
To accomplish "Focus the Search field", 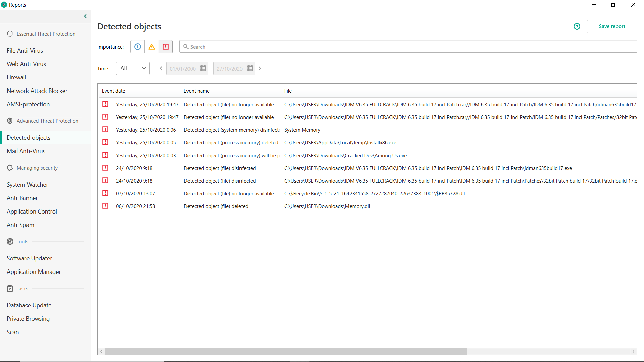I will tap(408, 47).
